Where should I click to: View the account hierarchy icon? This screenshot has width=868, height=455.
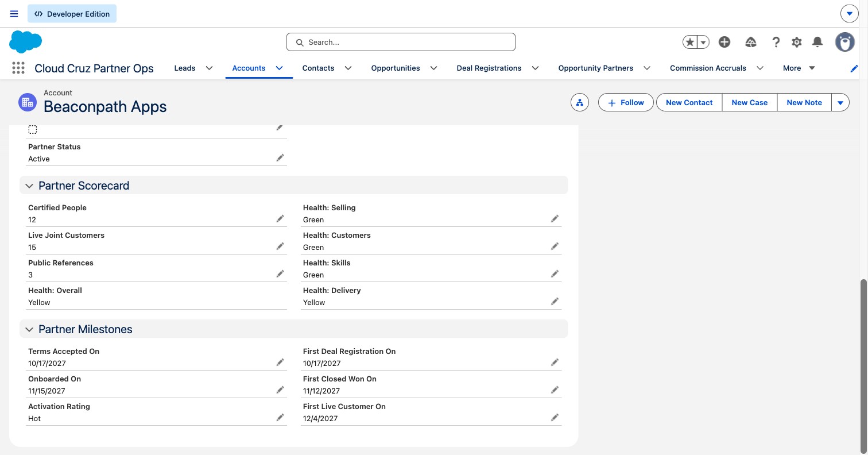pos(580,103)
